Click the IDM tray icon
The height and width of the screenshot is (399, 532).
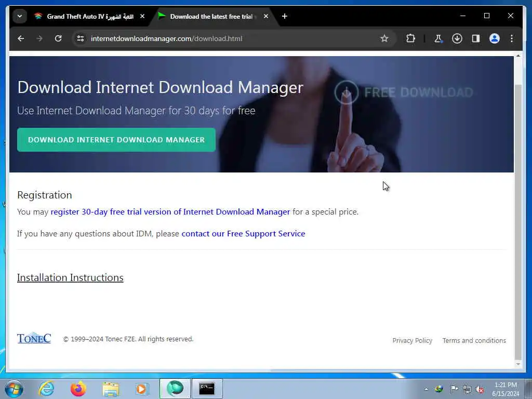(438, 389)
